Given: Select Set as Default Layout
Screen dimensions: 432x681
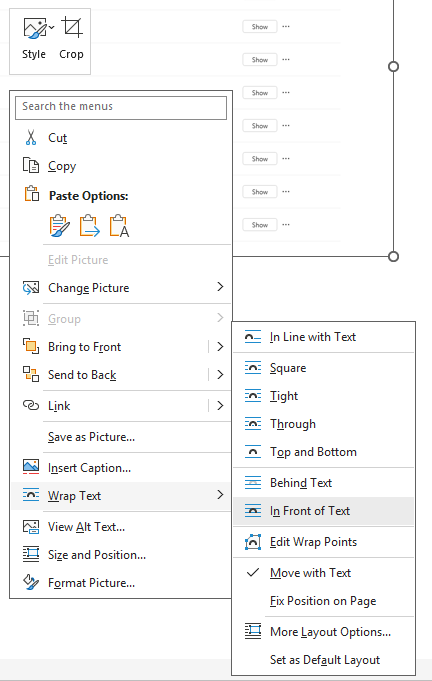Looking at the screenshot, I should 325,660.
